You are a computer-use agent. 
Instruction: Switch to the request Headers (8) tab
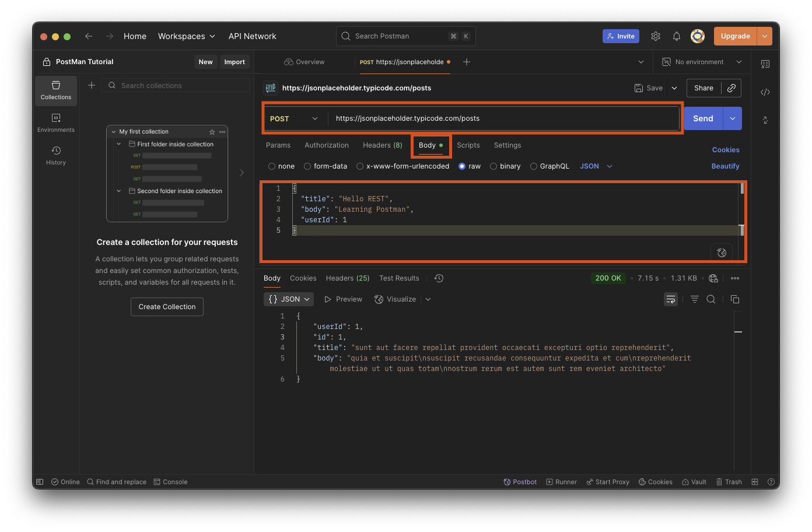click(x=383, y=145)
